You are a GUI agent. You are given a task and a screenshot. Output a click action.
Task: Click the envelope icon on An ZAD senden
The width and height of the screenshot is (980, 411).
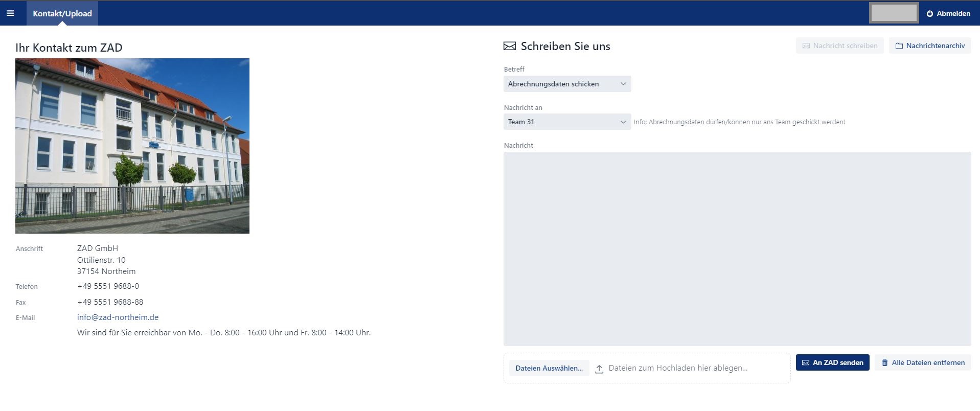pyautogui.click(x=806, y=363)
